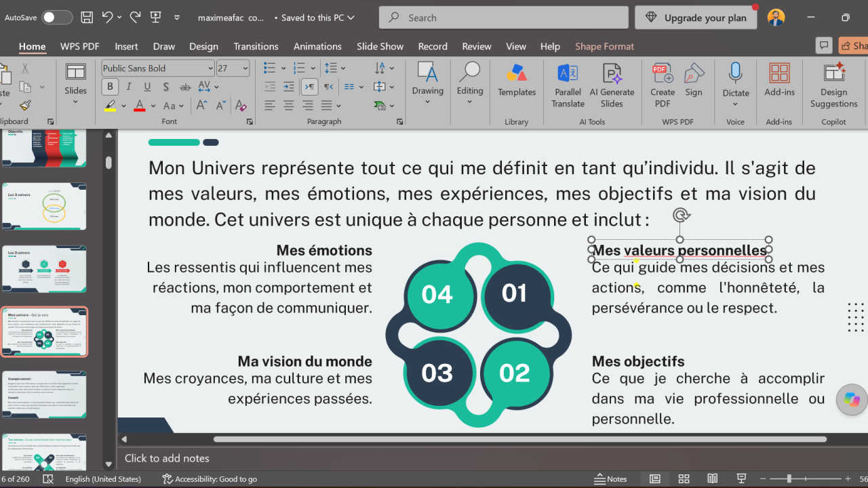Click the Sign icon in WPS PDF group
868x488 pixels.
[694, 80]
